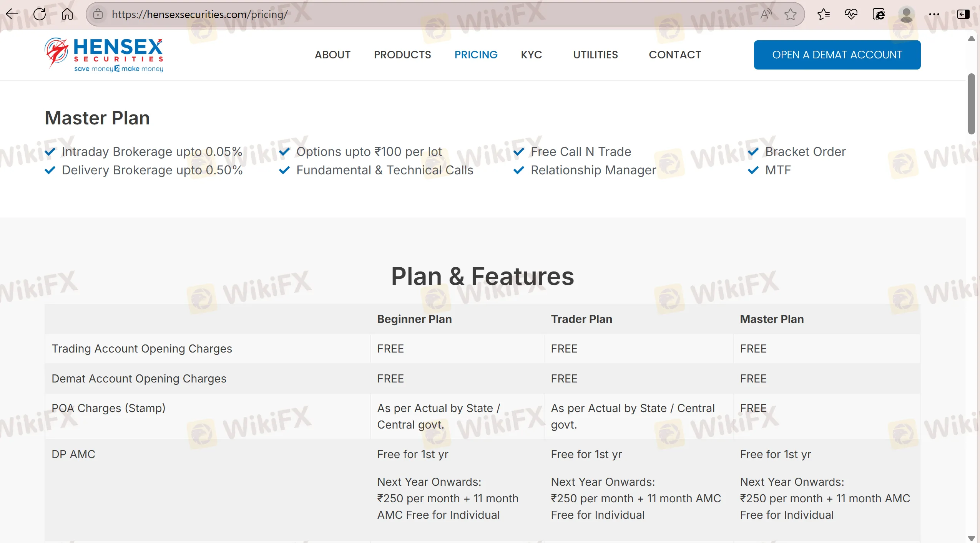Open the UTILITIES navigation menu
The image size is (980, 543).
595,55
